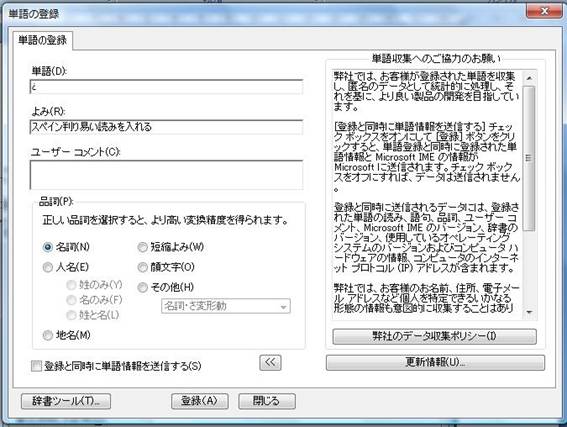Click the << collapse panel button
The width and height of the screenshot is (567, 427).
pyautogui.click(x=270, y=362)
